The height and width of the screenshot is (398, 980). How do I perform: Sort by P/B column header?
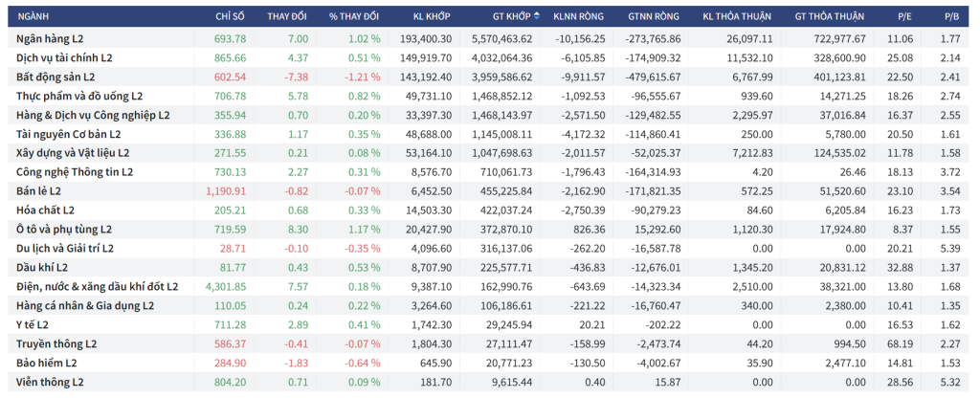[949, 17]
